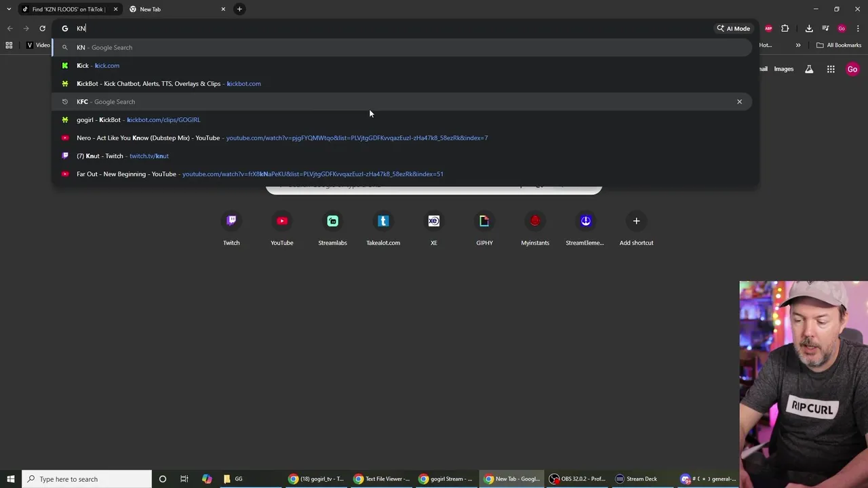Open the All Bookmarks folder
Viewport: 868px width, 488px height.
pyautogui.click(x=839, y=45)
